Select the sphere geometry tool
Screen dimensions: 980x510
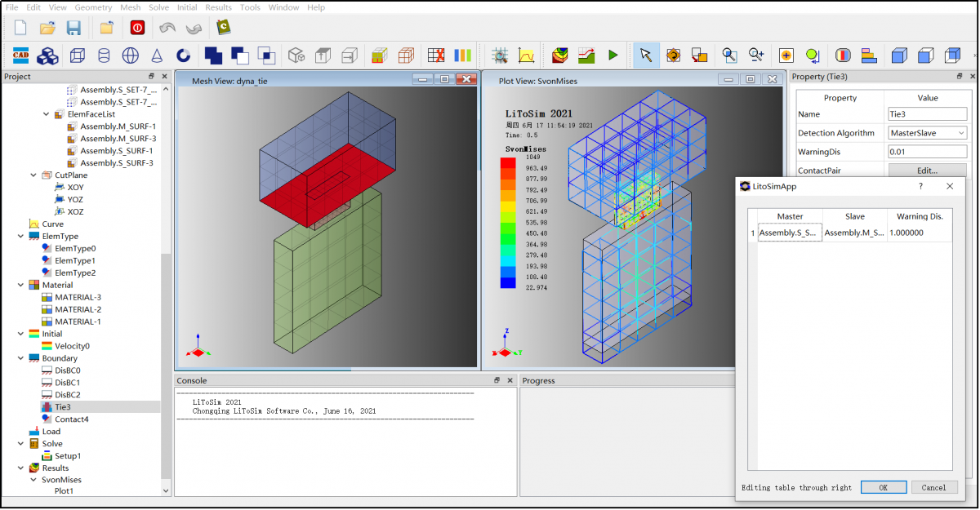tap(130, 55)
